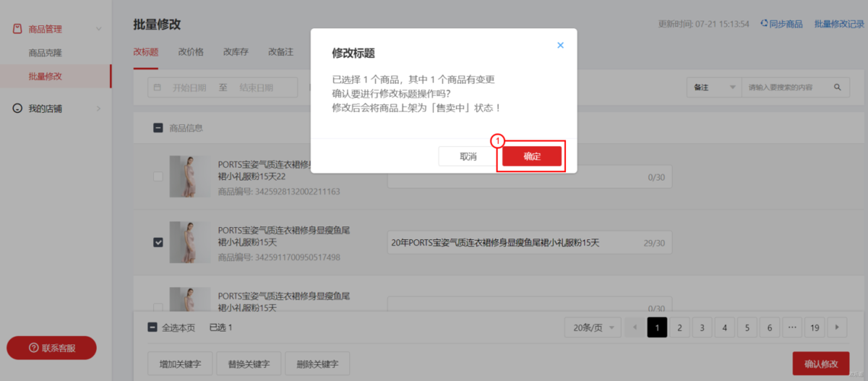Open the 备注 search-type dropdown
Screen dimensions: 868x381
coord(714,88)
